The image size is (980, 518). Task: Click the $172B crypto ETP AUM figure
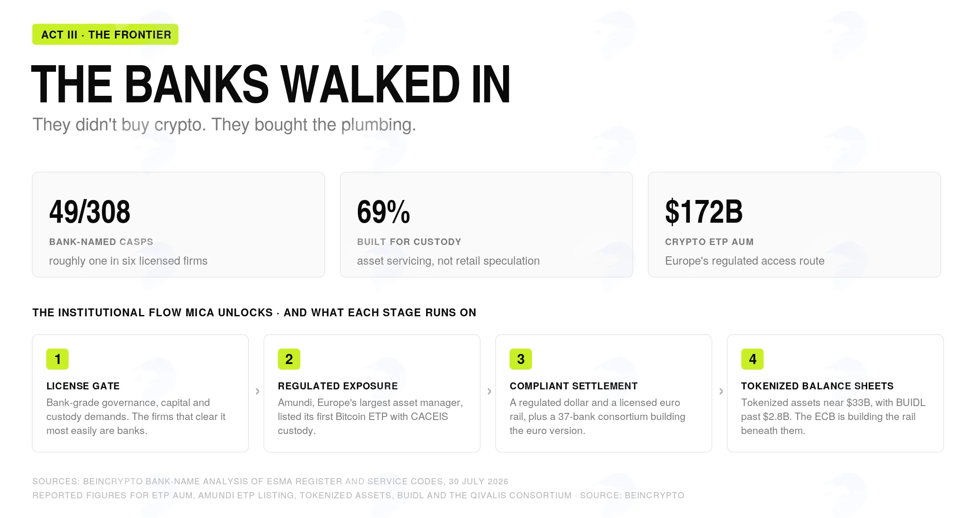point(704,212)
